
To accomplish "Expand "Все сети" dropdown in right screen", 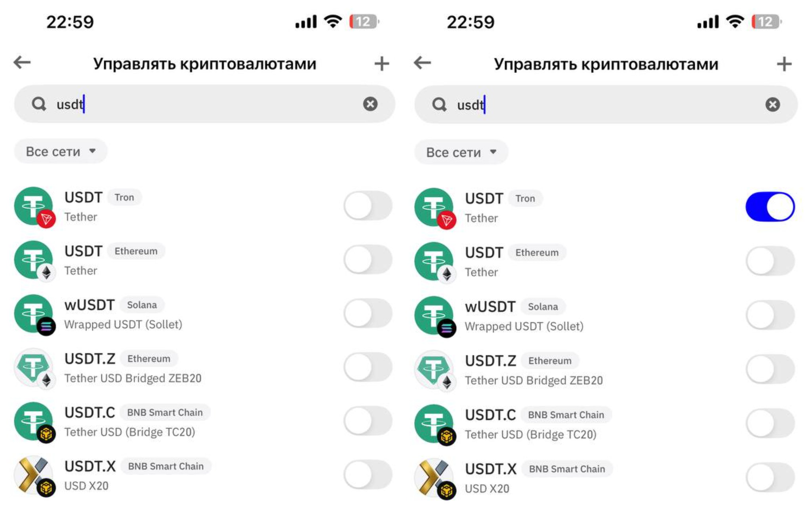I will (461, 152).
